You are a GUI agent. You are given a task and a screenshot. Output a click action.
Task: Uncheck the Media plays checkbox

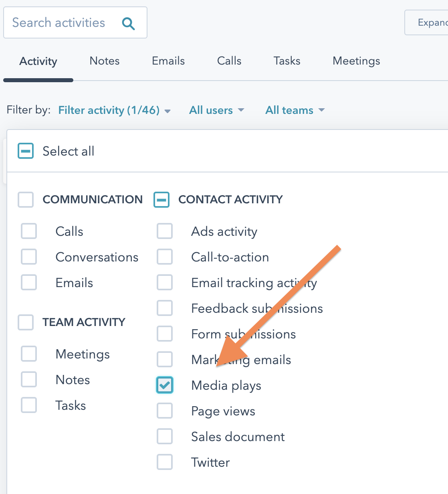pyautogui.click(x=165, y=385)
